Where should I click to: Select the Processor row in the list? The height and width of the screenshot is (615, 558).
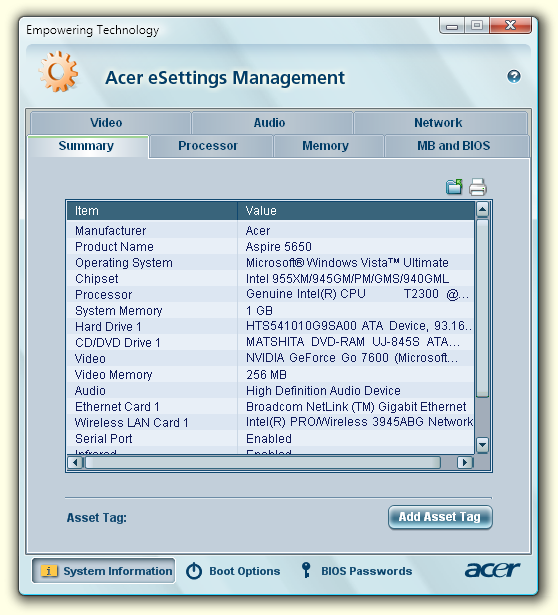271,295
